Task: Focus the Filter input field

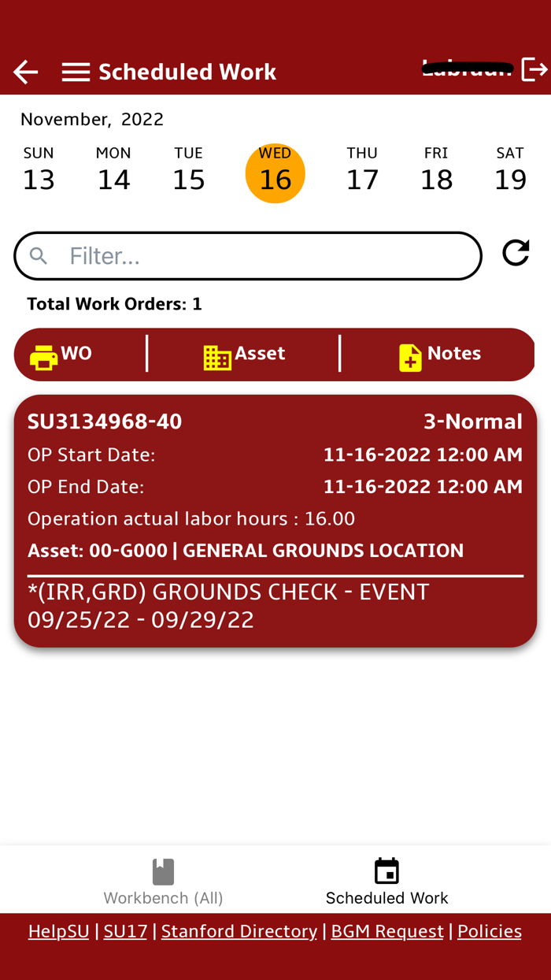Action: 248,256
